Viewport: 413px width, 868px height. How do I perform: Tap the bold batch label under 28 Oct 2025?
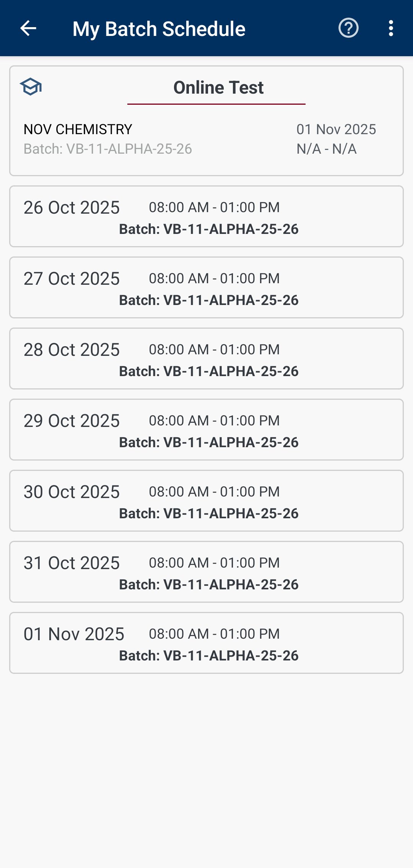(x=209, y=371)
